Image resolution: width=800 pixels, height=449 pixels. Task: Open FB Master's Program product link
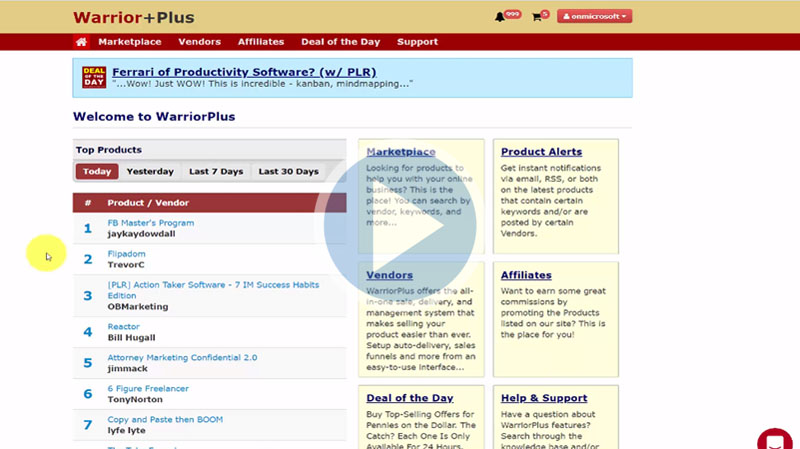pos(150,223)
